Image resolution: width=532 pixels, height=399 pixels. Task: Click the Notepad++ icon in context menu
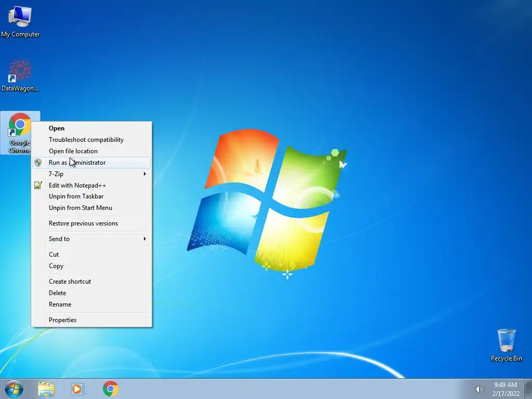pos(38,185)
